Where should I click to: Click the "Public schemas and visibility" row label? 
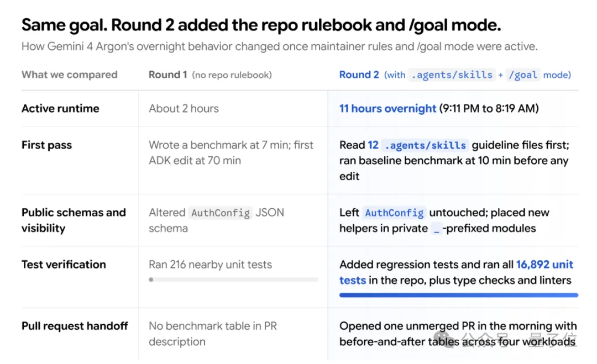pos(74,220)
